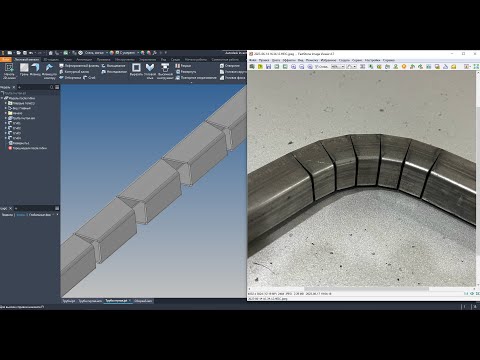Viewport: 480px width, 360px height.
Task: Switch to the Труба.ipt document tab
Action: (69, 301)
